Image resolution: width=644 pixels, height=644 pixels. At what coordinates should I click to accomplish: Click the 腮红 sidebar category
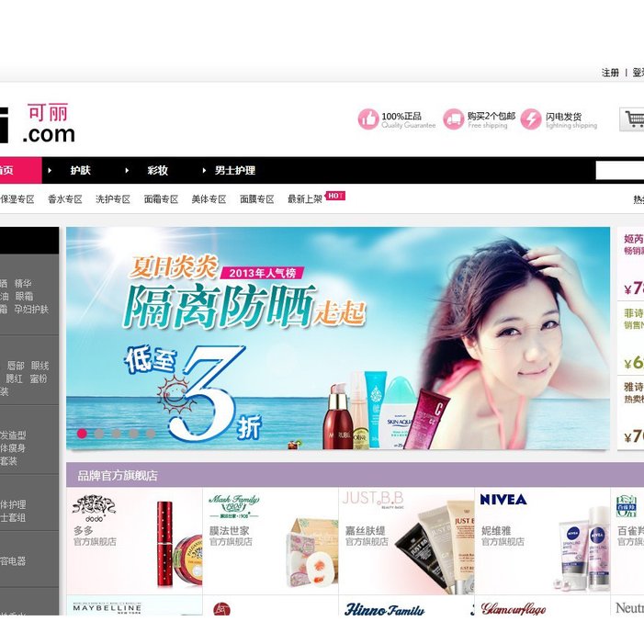click(x=14, y=378)
